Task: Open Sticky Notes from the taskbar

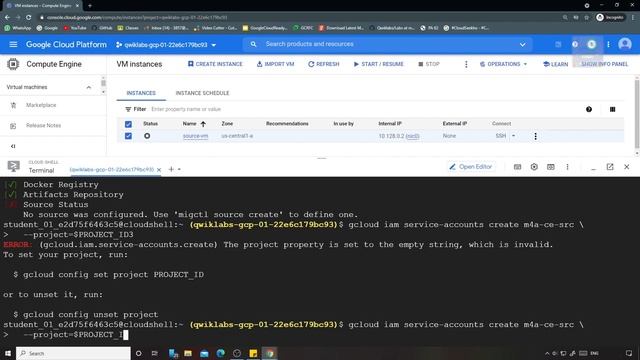Action: click(x=253, y=353)
